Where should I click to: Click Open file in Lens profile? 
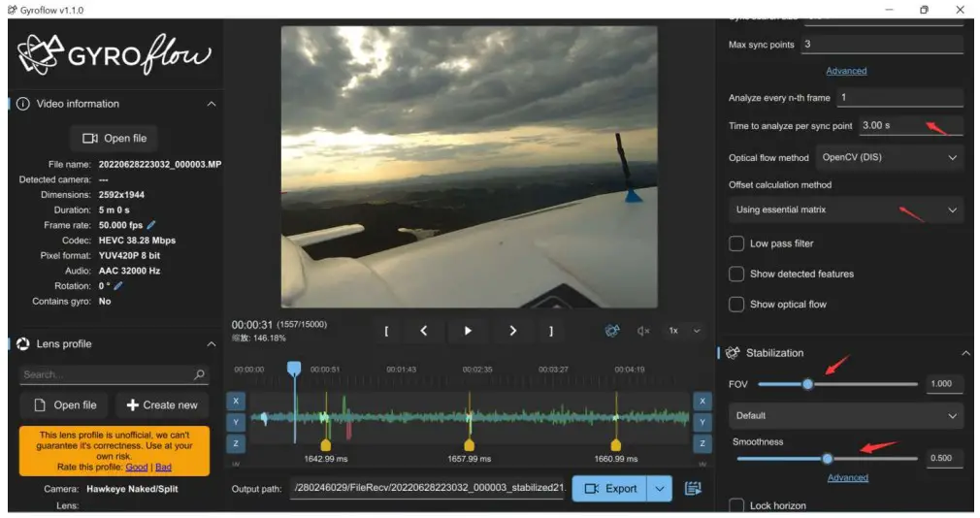pos(65,405)
